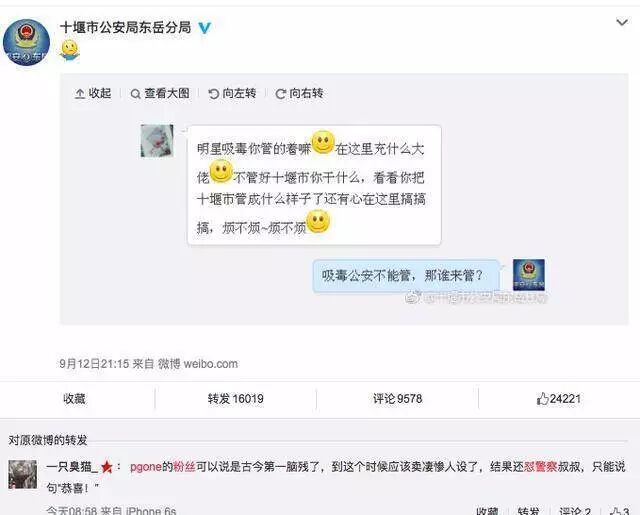Bookmark the post with 收藏
Image resolution: width=640 pixels, height=515 pixels.
(74, 399)
